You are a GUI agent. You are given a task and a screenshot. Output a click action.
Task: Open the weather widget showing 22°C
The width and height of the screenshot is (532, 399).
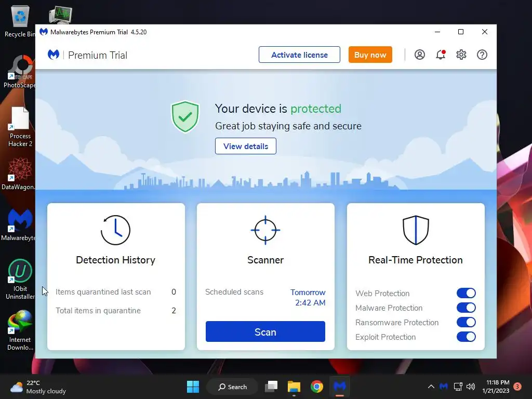(38, 387)
